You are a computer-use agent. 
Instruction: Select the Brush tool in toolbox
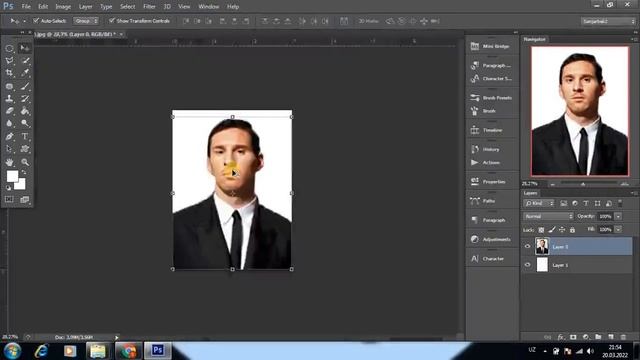click(25, 86)
